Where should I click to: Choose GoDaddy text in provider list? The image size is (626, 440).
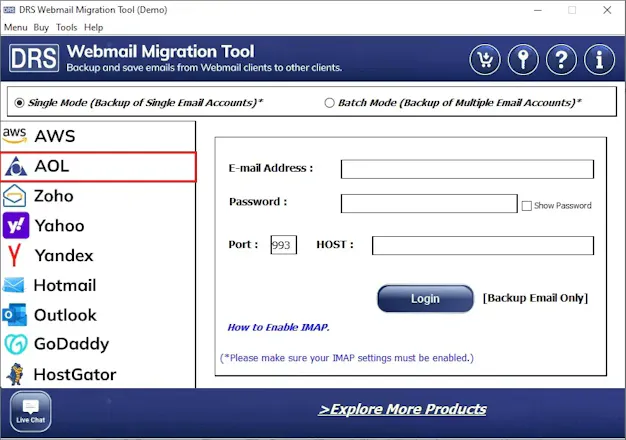71,345
